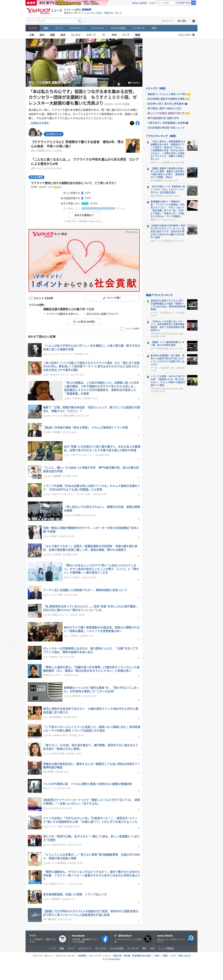Click the footer Yahoo News app icon

62,938
